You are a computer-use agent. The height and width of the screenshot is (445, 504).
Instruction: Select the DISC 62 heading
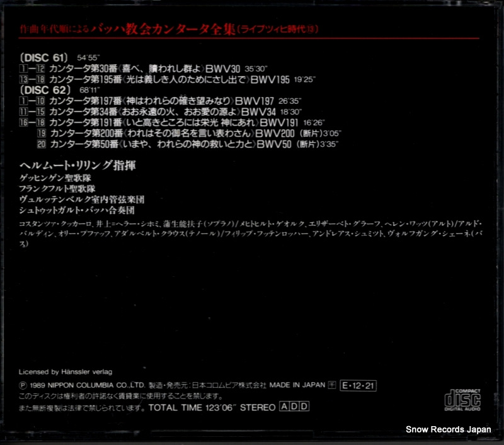[45, 90]
